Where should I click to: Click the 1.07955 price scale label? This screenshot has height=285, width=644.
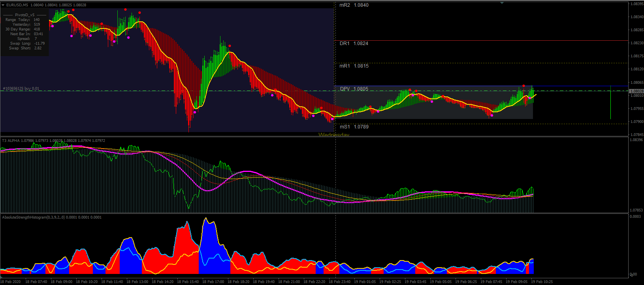coord(637,109)
